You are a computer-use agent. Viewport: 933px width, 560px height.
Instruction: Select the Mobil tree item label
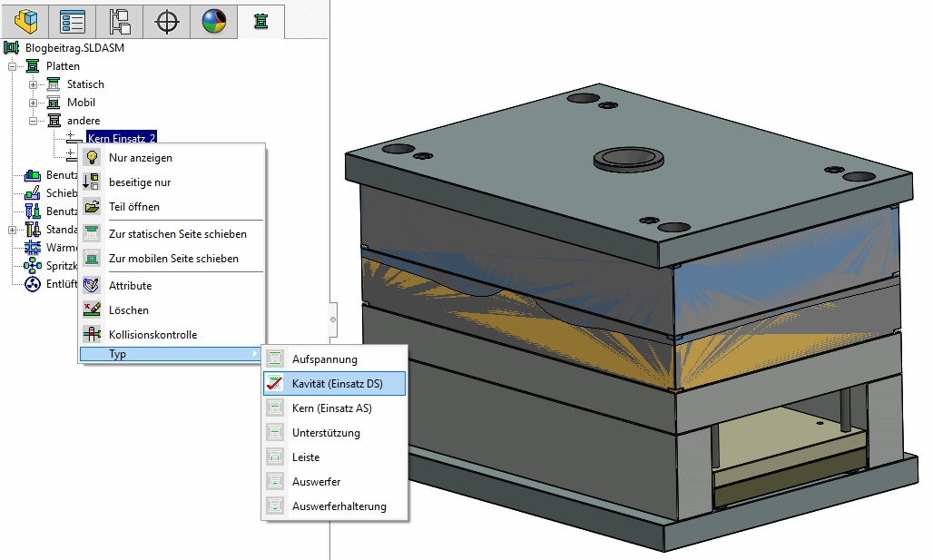click(x=81, y=103)
